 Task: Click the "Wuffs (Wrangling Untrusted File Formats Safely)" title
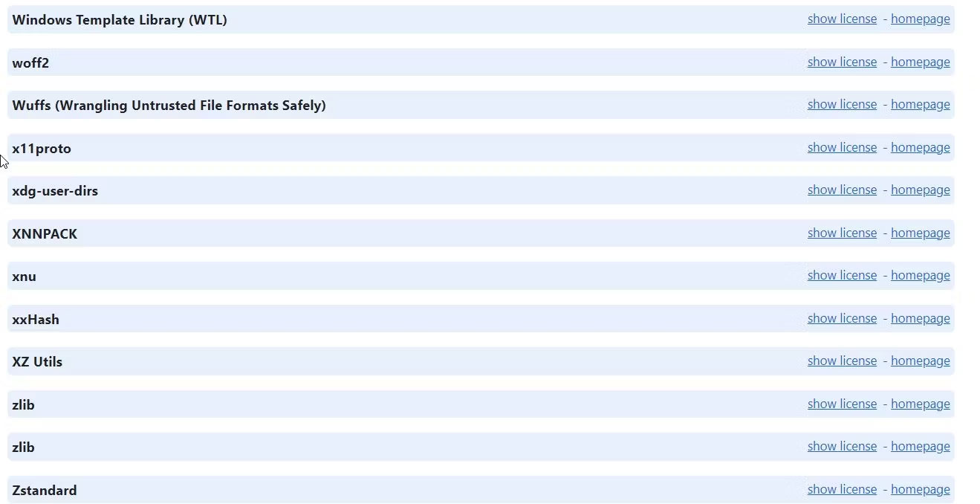click(x=169, y=106)
